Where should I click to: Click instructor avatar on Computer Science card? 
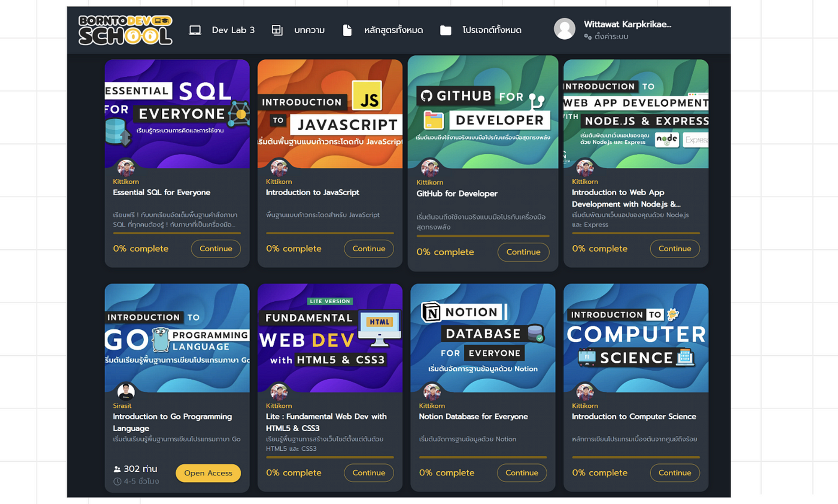(x=585, y=392)
